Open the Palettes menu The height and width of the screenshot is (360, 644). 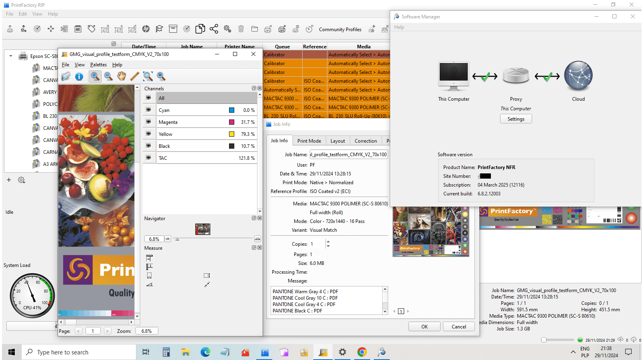click(98, 65)
